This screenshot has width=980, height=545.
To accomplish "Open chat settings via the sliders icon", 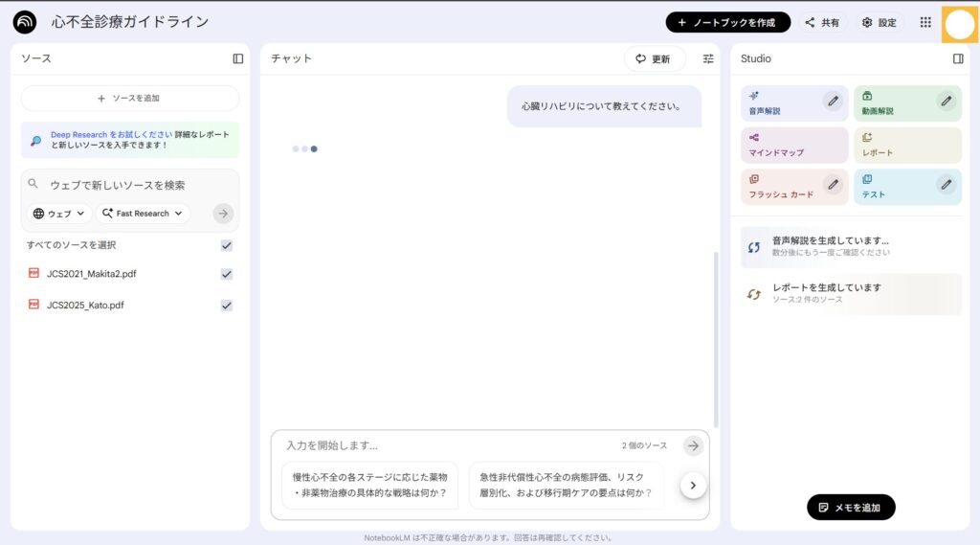I will tap(708, 58).
